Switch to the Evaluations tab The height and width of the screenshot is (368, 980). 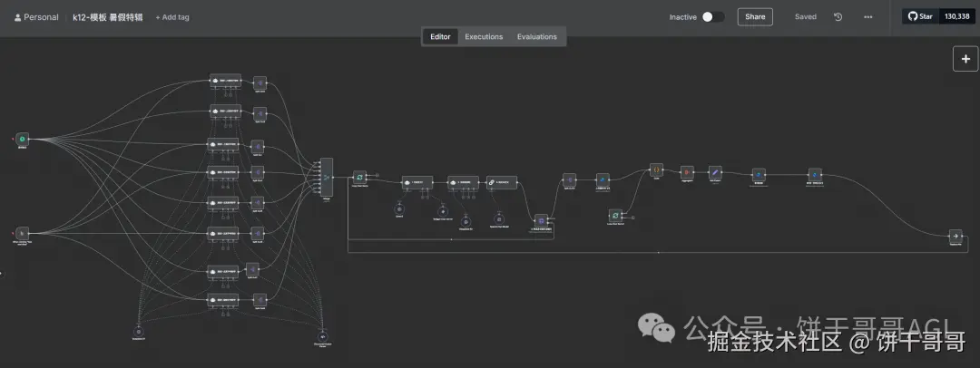point(537,36)
